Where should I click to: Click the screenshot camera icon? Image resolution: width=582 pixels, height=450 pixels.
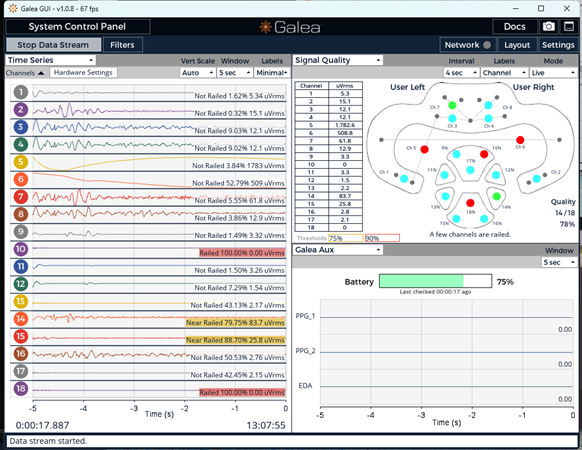(548, 26)
